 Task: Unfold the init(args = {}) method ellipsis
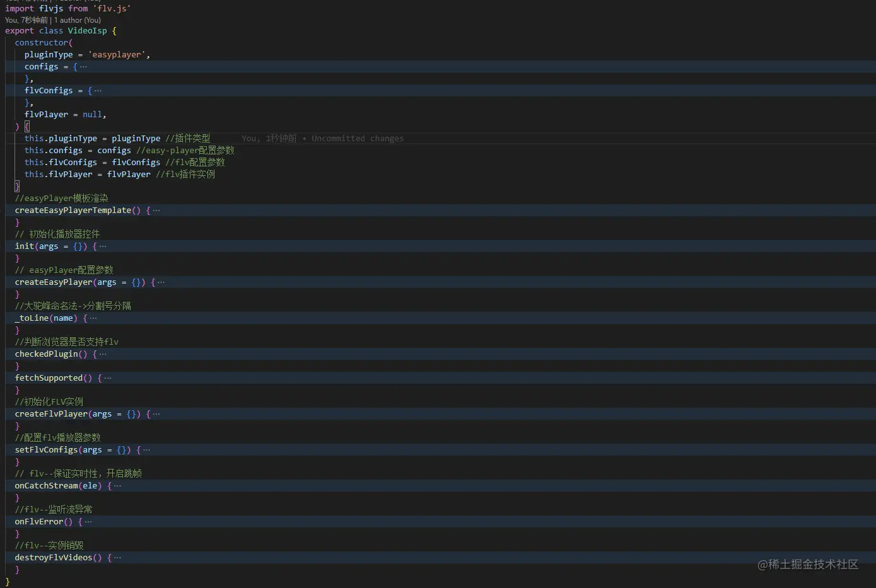pos(103,246)
